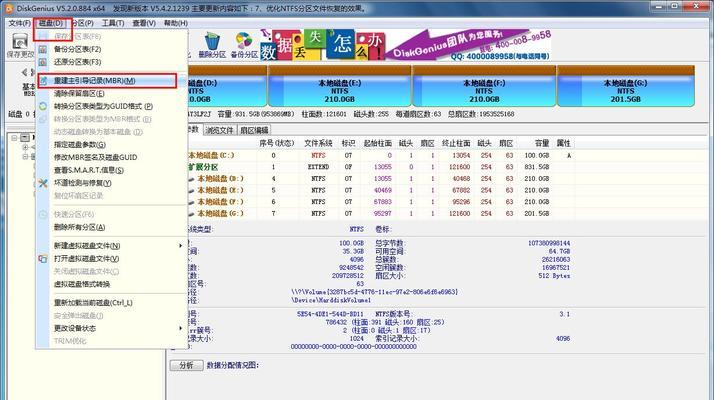Image resolution: width=714 pixels, height=400 pixels.
Task: Open the 磁盘(D) menu
Action: point(51,23)
